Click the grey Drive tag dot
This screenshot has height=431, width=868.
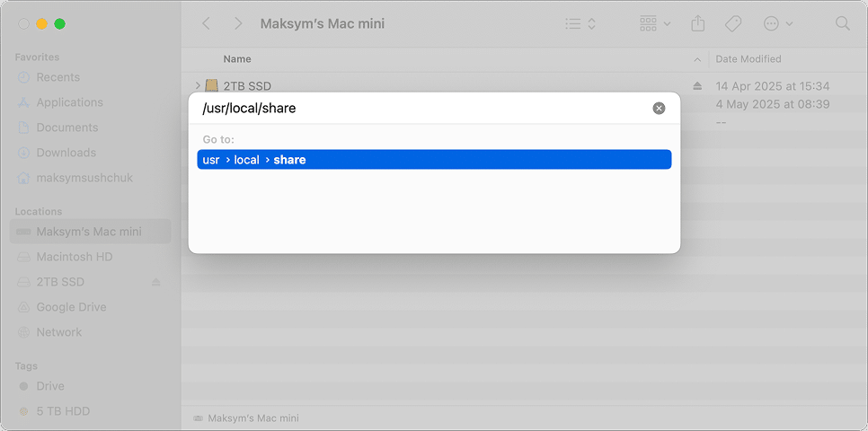click(x=23, y=385)
